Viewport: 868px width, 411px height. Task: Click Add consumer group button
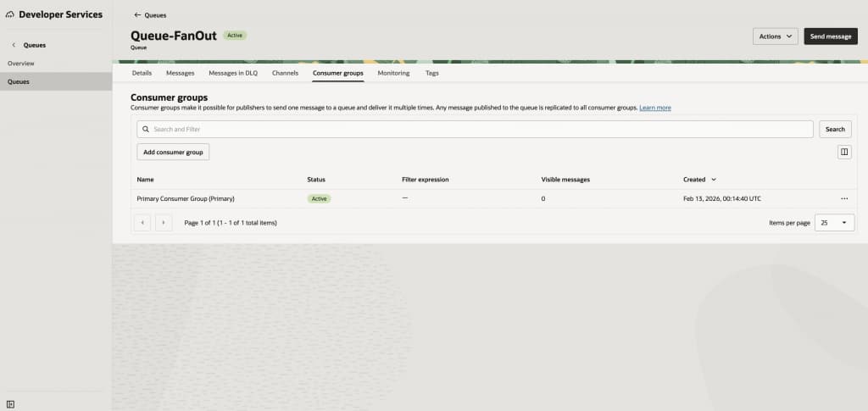pos(173,153)
